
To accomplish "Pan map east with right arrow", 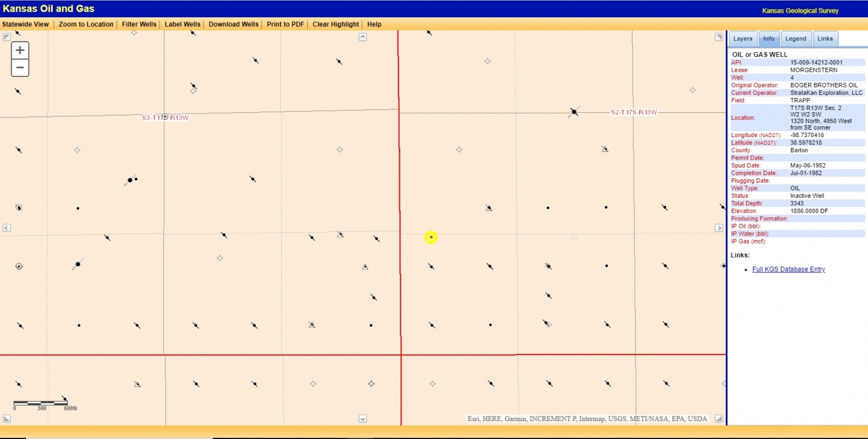I will click(719, 228).
